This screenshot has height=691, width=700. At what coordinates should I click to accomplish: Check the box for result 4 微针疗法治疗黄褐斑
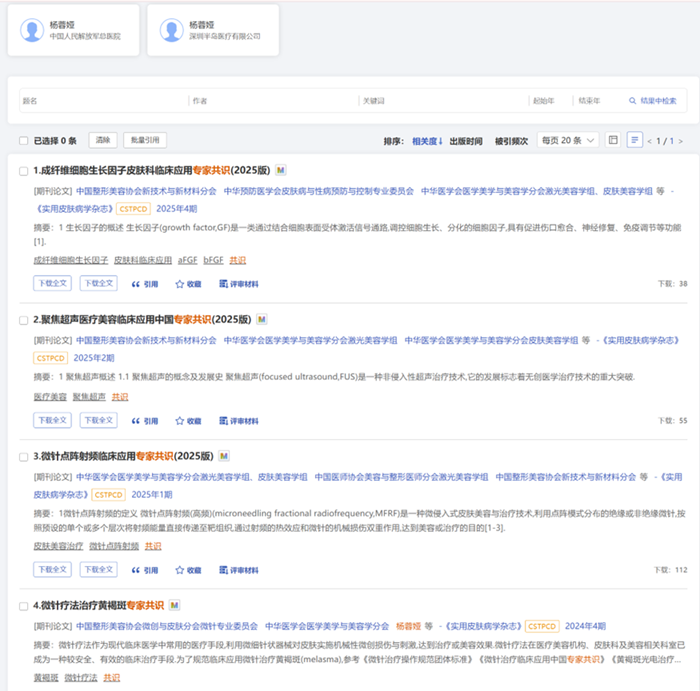click(24, 606)
